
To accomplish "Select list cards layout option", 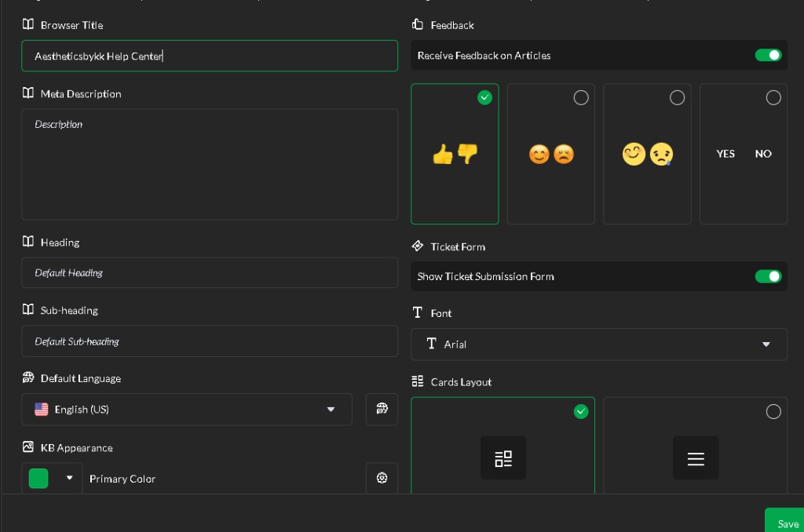I will [x=696, y=445].
